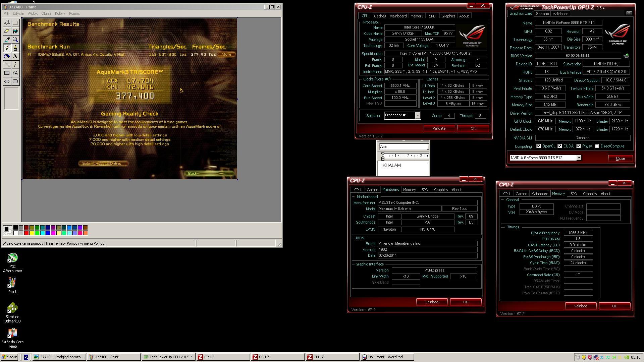Image resolution: width=644 pixels, height=362 pixels.
Task: Click the save BIOS icon in GPU-Z
Action: click(x=626, y=56)
